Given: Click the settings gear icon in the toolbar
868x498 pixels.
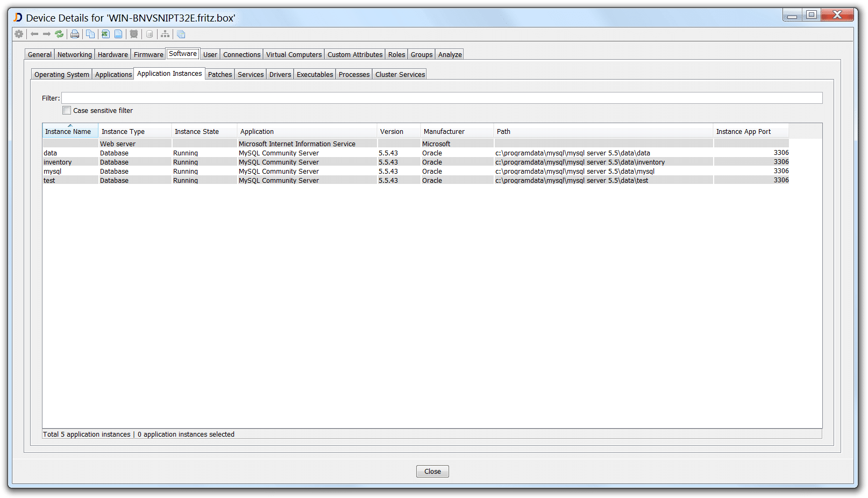Looking at the screenshot, I should pyautogui.click(x=19, y=34).
